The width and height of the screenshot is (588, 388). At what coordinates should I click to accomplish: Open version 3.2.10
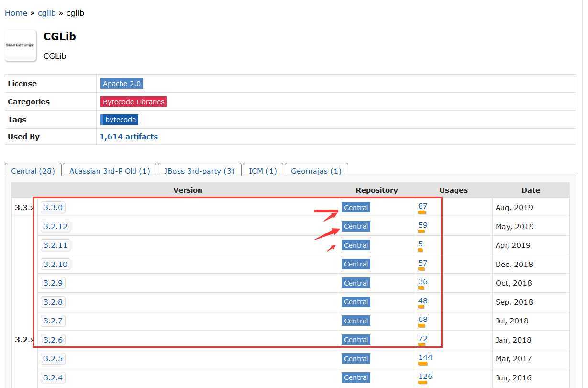tap(55, 264)
